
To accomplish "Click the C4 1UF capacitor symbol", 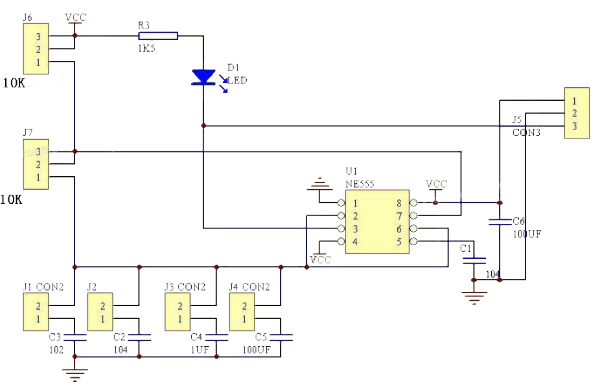I will 216,337.
